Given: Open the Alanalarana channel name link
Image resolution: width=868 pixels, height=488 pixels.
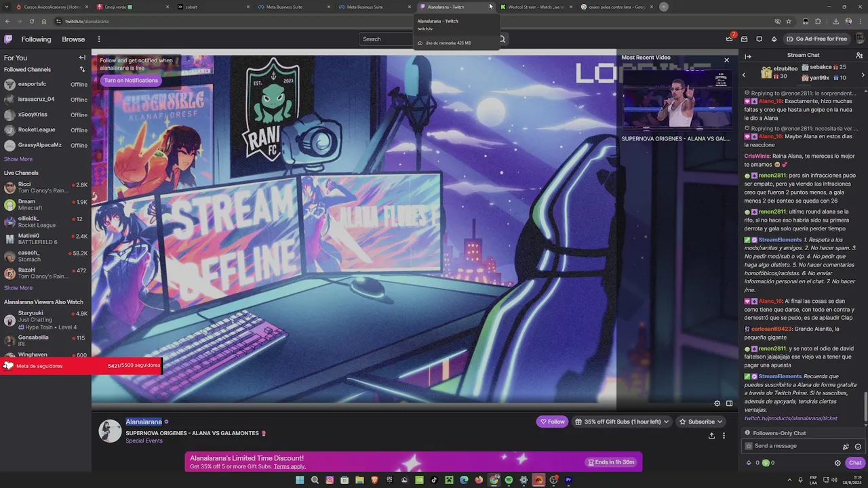Looking at the screenshot, I should pos(144,422).
